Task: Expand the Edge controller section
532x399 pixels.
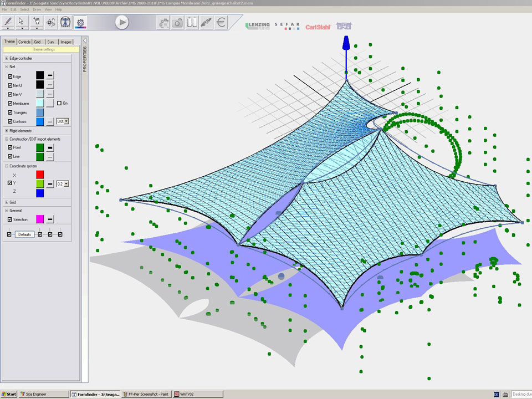Action: coord(7,58)
